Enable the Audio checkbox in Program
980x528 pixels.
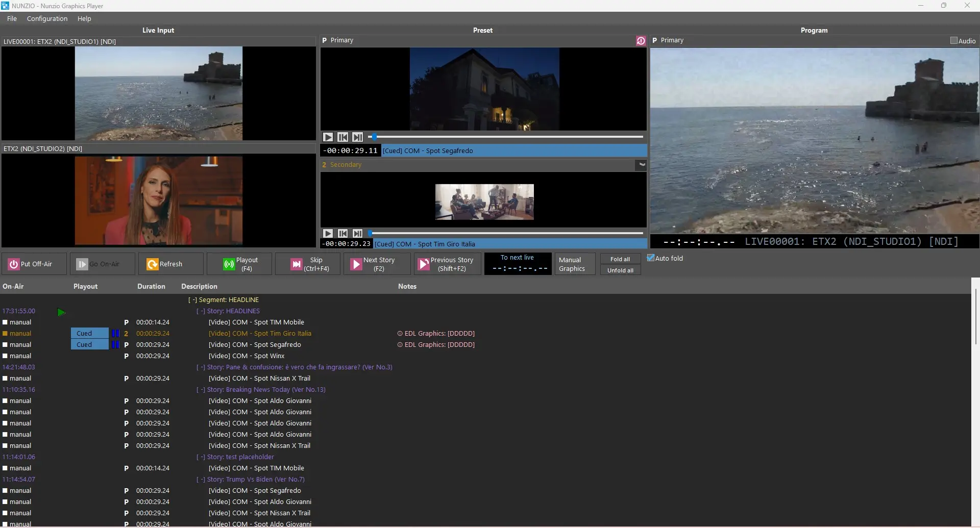tap(953, 41)
